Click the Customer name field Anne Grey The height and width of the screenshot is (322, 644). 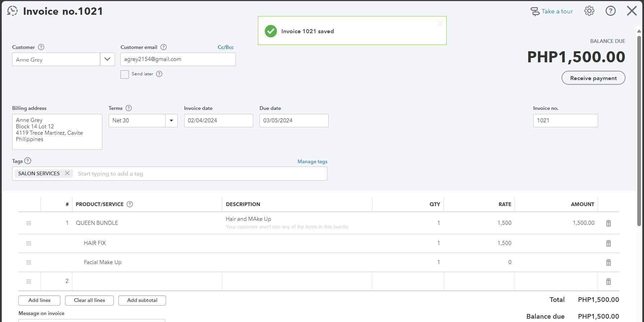(x=56, y=59)
